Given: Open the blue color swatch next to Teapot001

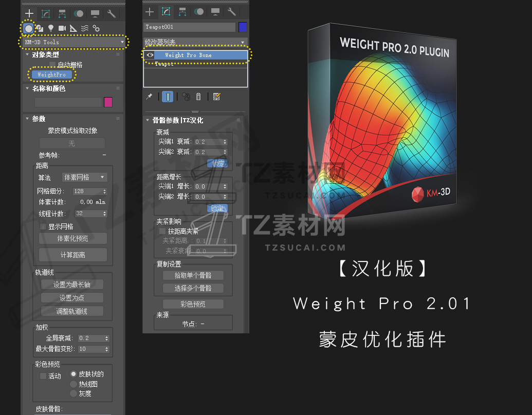Looking at the screenshot, I should [x=243, y=27].
